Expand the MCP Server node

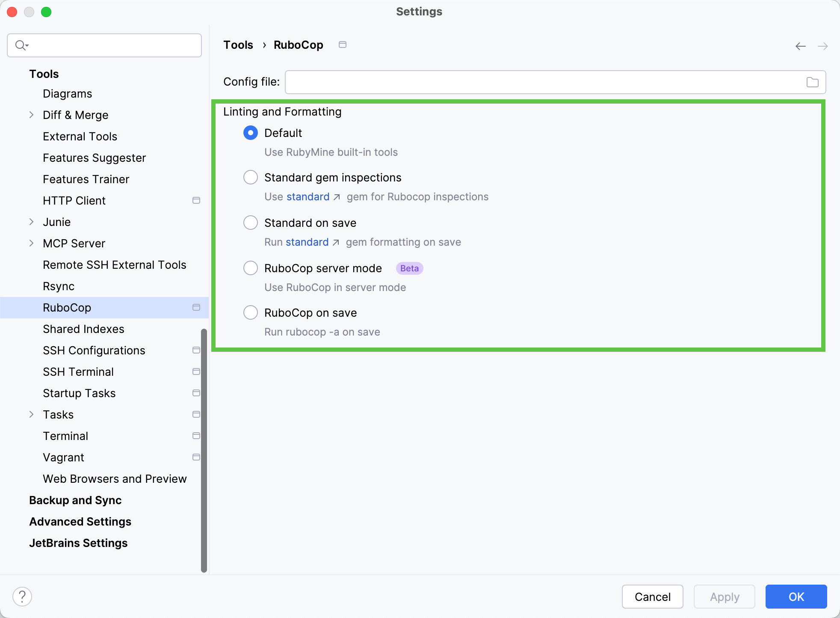click(31, 243)
